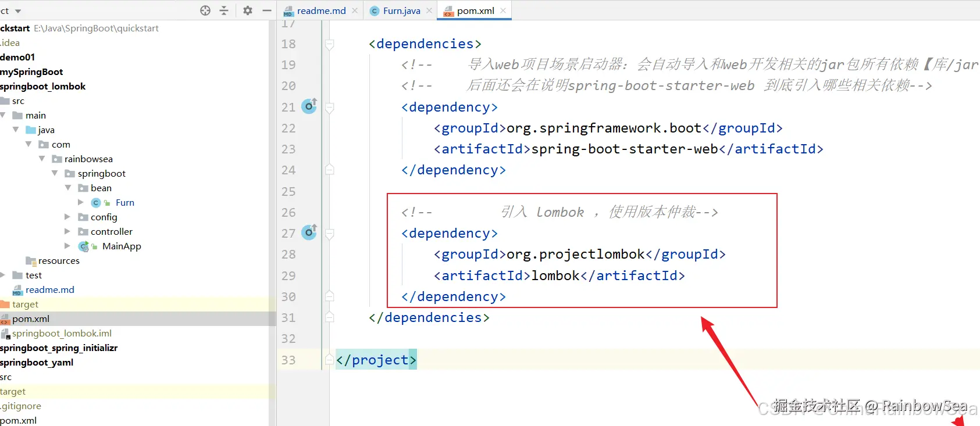Viewport: 980px width, 426px height.
Task: Click the locate/select opened file target icon
Action: point(205,10)
